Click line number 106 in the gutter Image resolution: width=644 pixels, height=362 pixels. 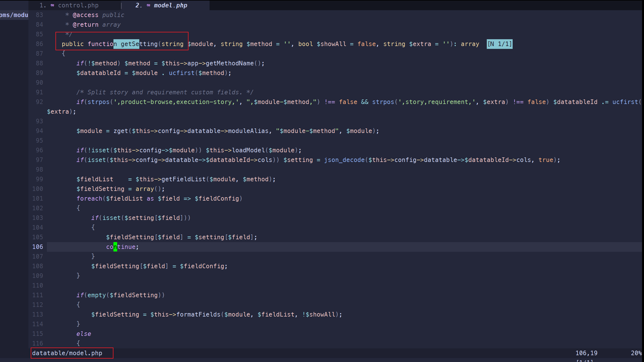coord(38,247)
